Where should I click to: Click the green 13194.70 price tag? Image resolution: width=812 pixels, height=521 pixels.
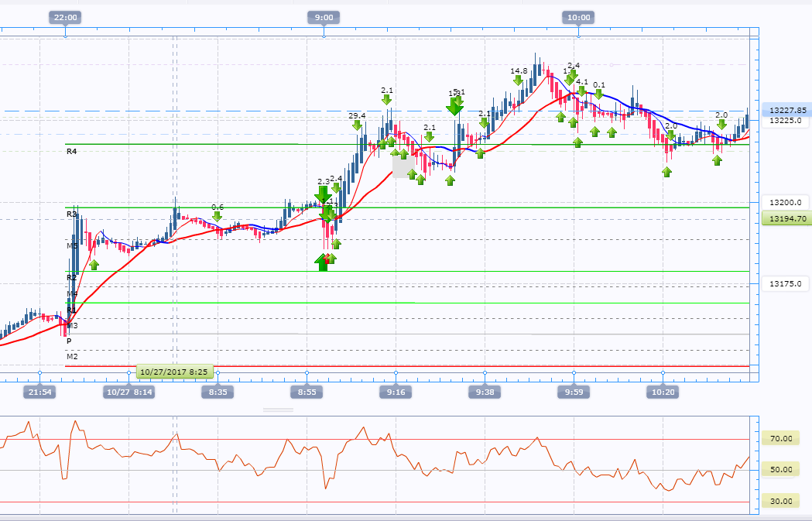pyautogui.click(x=788, y=218)
